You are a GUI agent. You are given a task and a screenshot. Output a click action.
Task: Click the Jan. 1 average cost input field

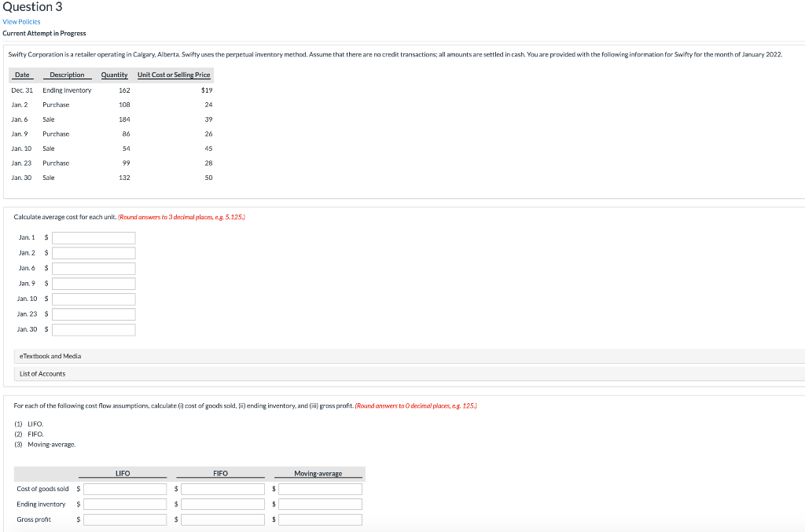(x=94, y=237)
